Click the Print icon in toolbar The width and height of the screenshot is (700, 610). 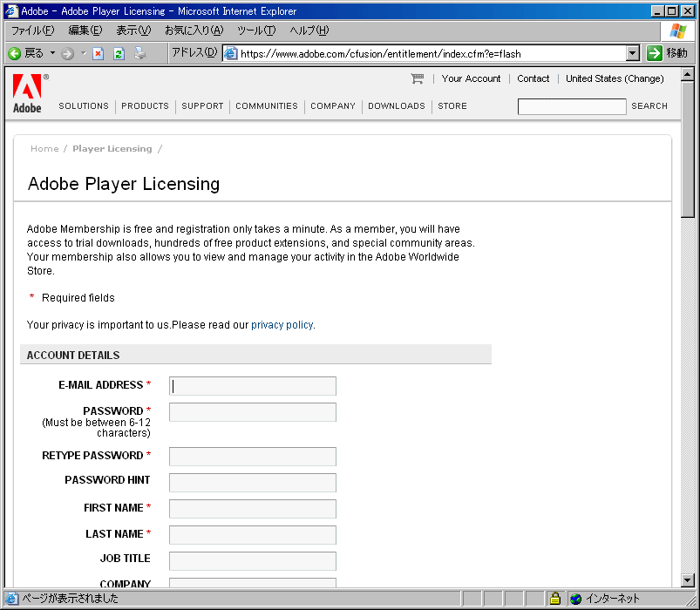(140, 53)
